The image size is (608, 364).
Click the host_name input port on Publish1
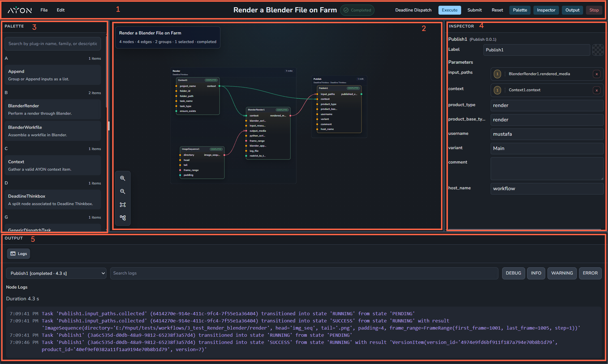pos(317,129)
